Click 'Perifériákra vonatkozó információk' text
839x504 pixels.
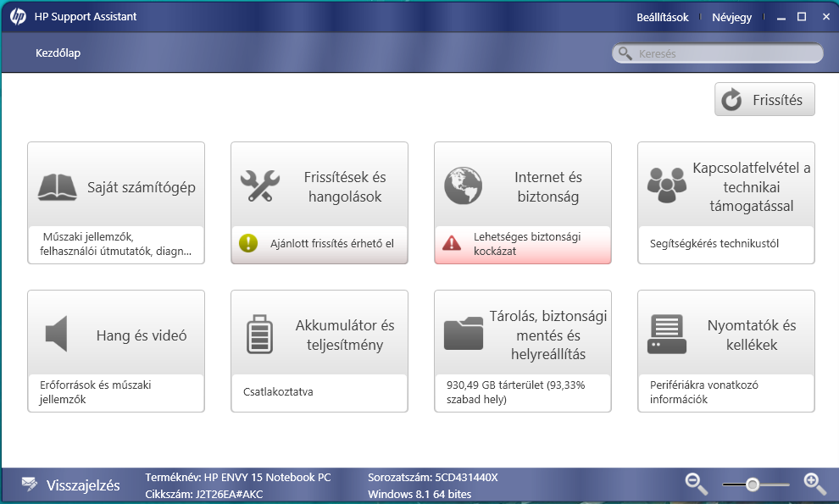pyautogui.click(x=704, y=392)
